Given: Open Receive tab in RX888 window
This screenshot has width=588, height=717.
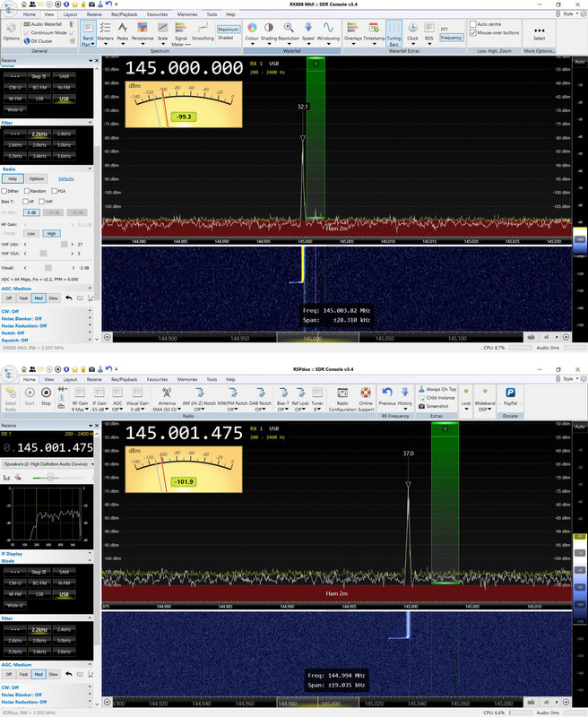Looking at the screenshot, I should click(x=94, y=14).
